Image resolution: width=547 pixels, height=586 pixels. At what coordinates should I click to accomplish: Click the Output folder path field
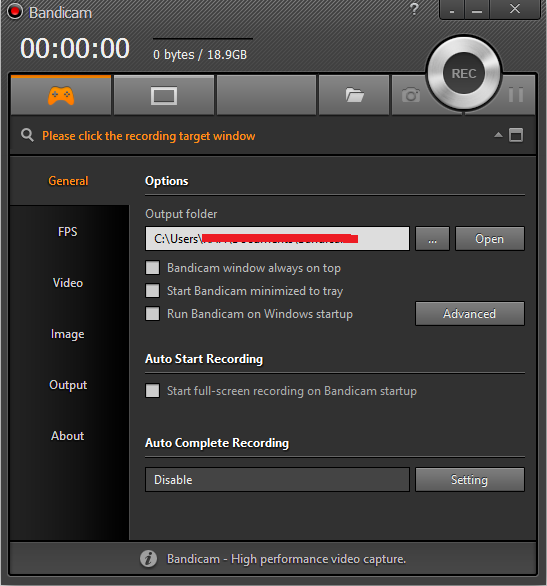[x=277, y=238]
